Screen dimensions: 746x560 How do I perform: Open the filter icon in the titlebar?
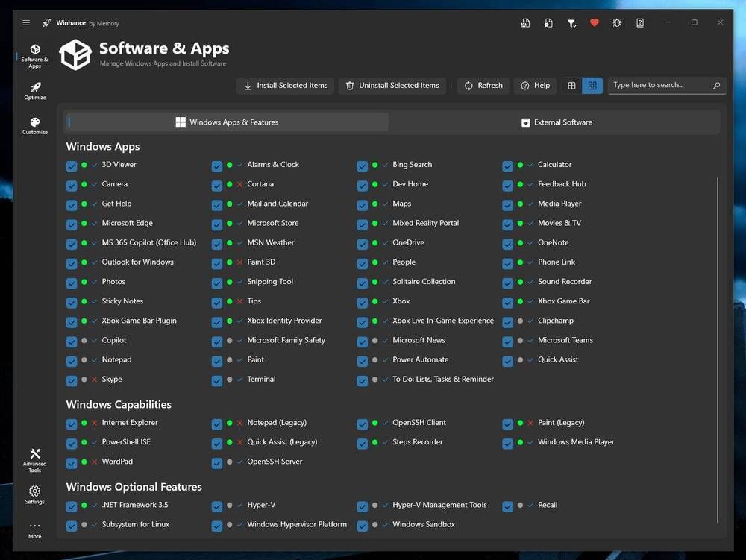click(572, 23)
